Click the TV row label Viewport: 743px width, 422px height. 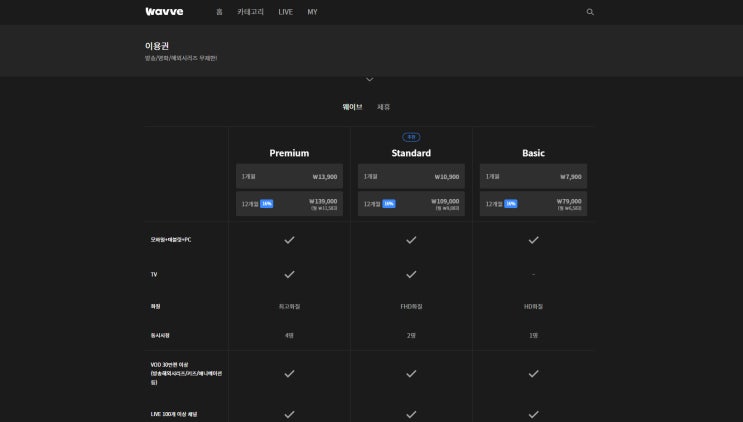tap(154, 275)
